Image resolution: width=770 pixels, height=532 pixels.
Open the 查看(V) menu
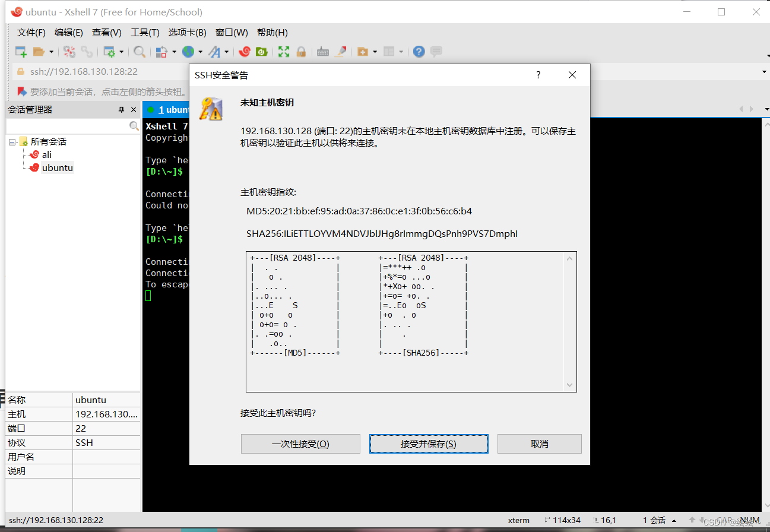[x=107, y=33]
